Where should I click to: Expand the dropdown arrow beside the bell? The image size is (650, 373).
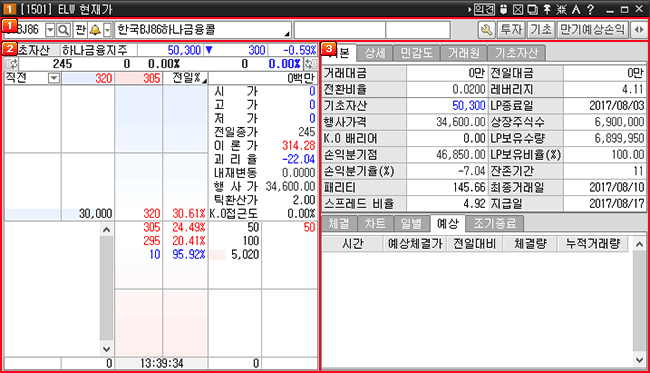[107, 30]
